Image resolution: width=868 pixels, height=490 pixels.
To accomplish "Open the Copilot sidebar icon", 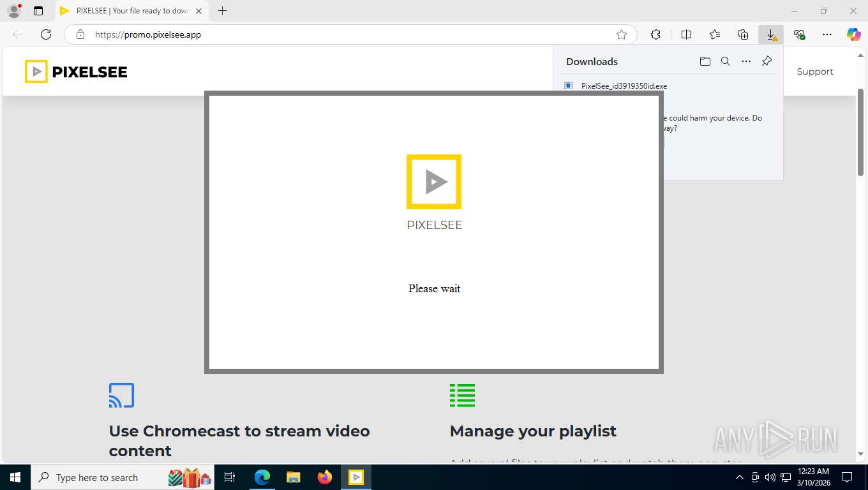I will tap(853, 34).
